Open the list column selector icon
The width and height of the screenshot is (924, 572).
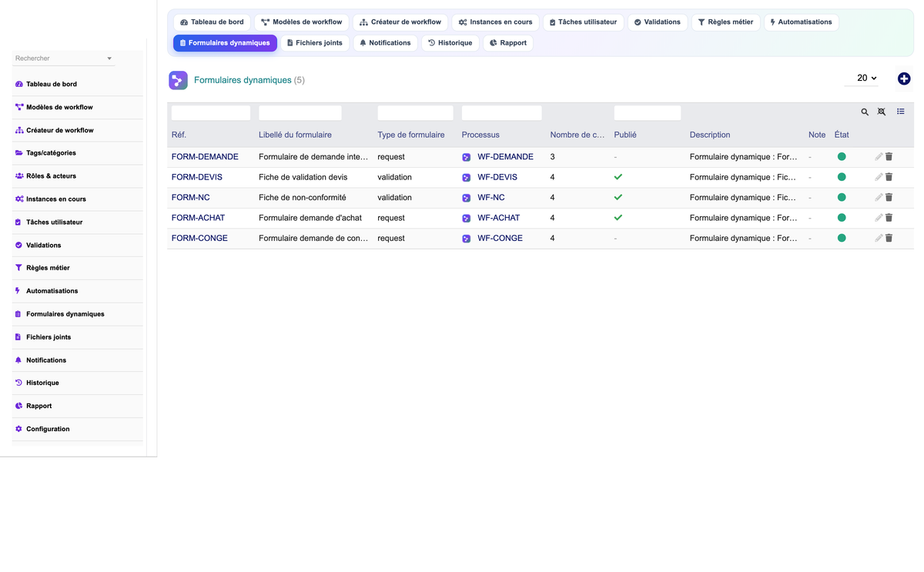click(901, 112)
